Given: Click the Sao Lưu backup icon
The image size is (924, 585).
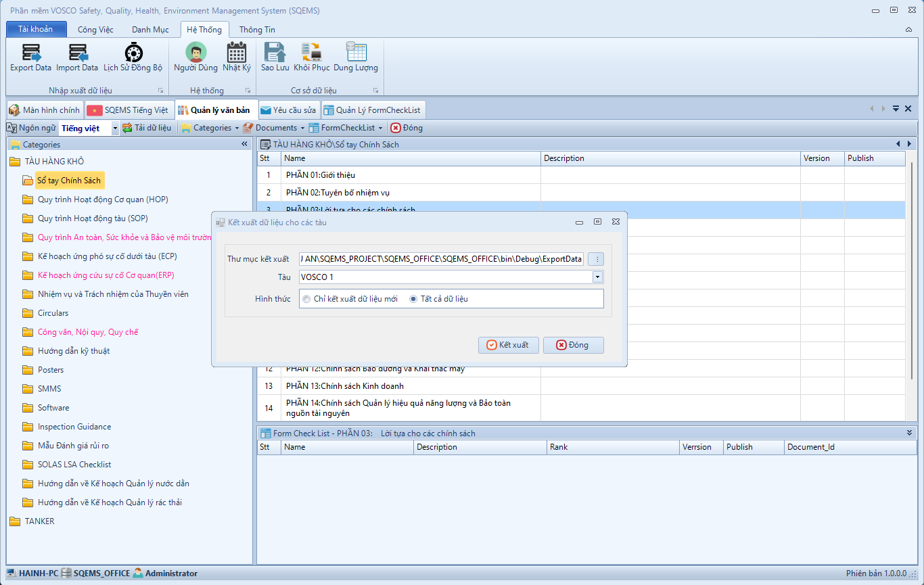Looking at the screenshot, I should click(x=275, y=57).
